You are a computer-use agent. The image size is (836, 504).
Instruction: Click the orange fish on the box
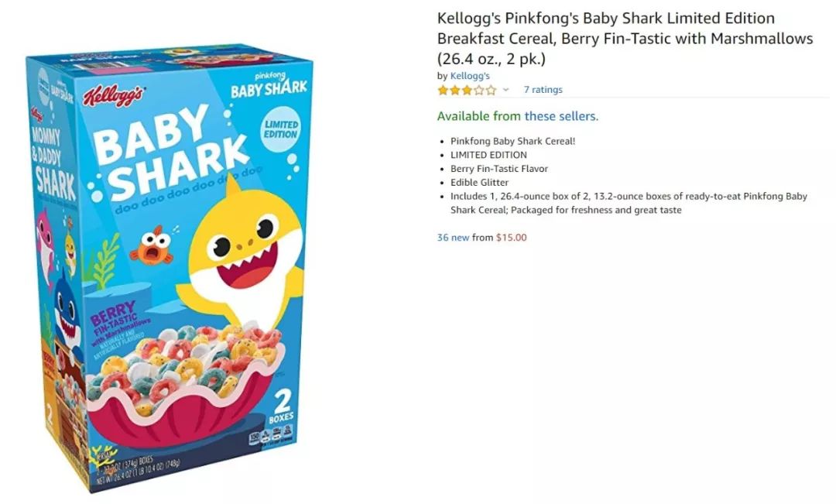pyautogui.click(x=153, y=246)
